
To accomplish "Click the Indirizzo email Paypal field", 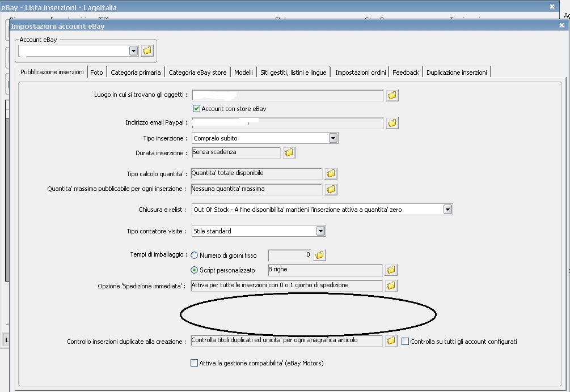I will click(288, 123).
